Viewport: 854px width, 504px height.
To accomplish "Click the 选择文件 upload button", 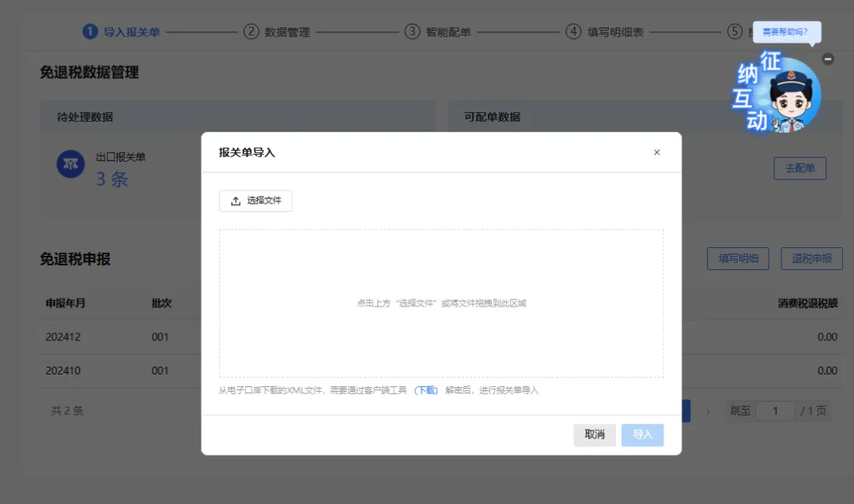I will [255, 201].
